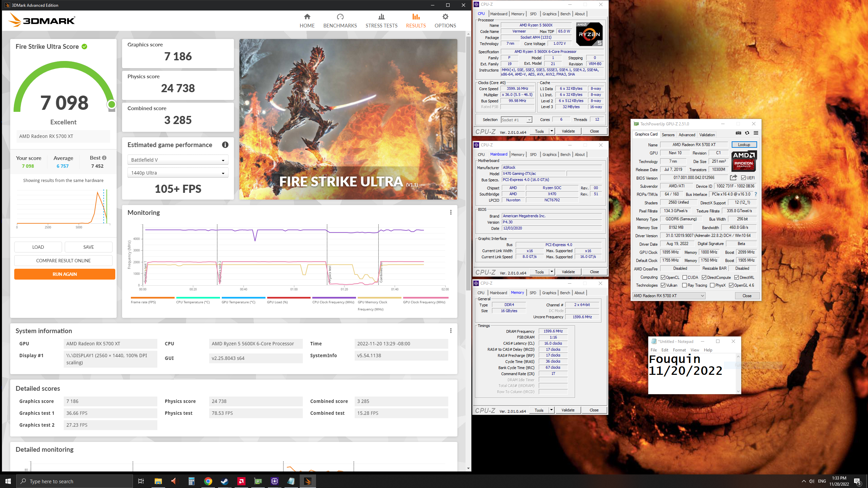The image size is (868, 488).
Task: Click the info icon beside Best score
Action: [104, 158]
